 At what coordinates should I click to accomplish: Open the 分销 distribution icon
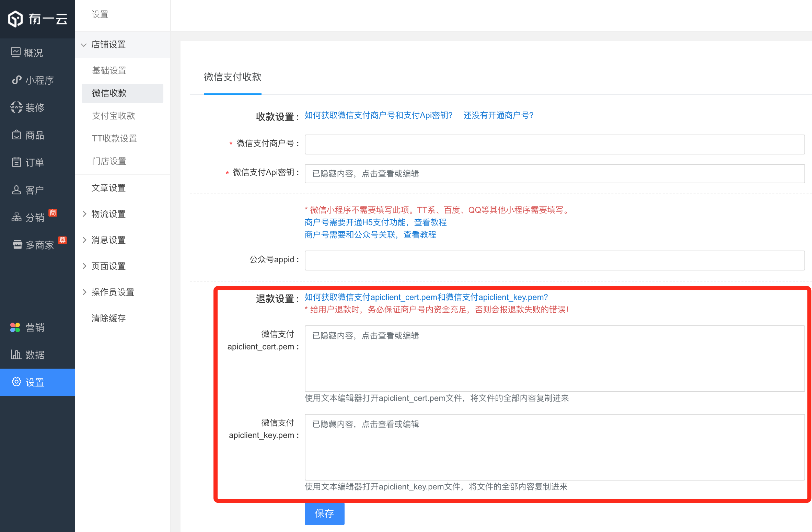(16, 217)
